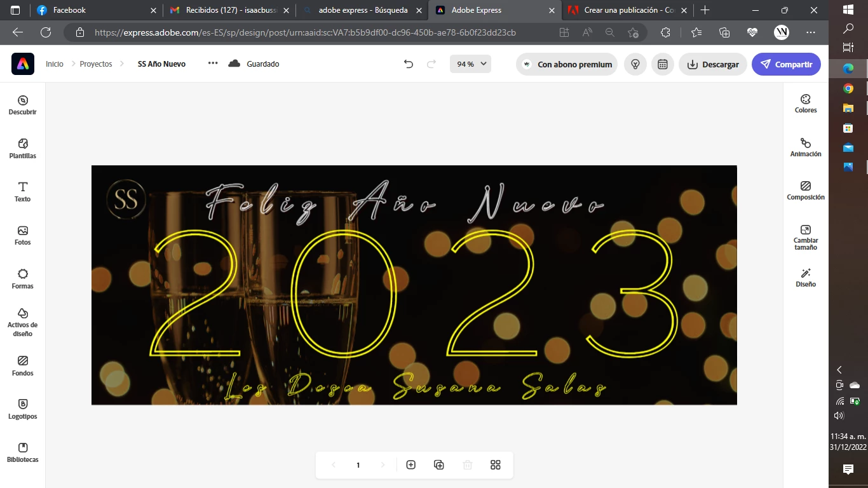This screenshot has height=488, width=868.
Task: Open the three-dots more options menu
Action: [213, 64]
